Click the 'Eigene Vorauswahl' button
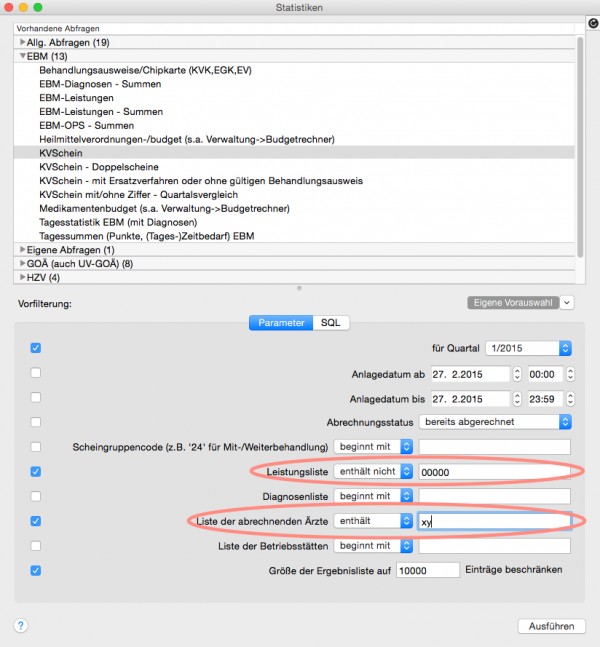600x647 pixels. [x=513, y=302]
